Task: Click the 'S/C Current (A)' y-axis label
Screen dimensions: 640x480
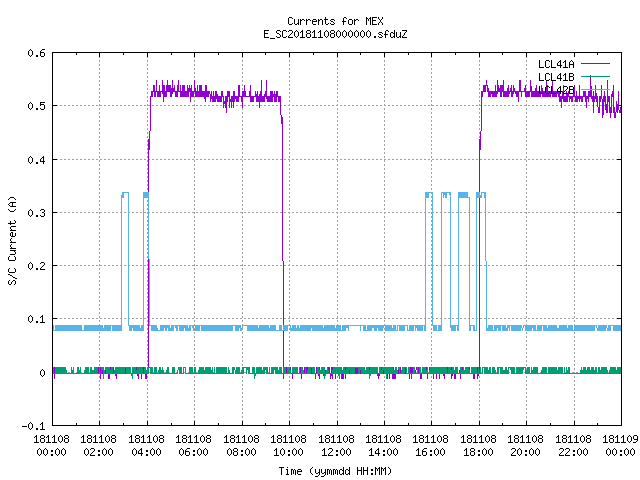Action: pyautogui.click(x=12, y=241)
